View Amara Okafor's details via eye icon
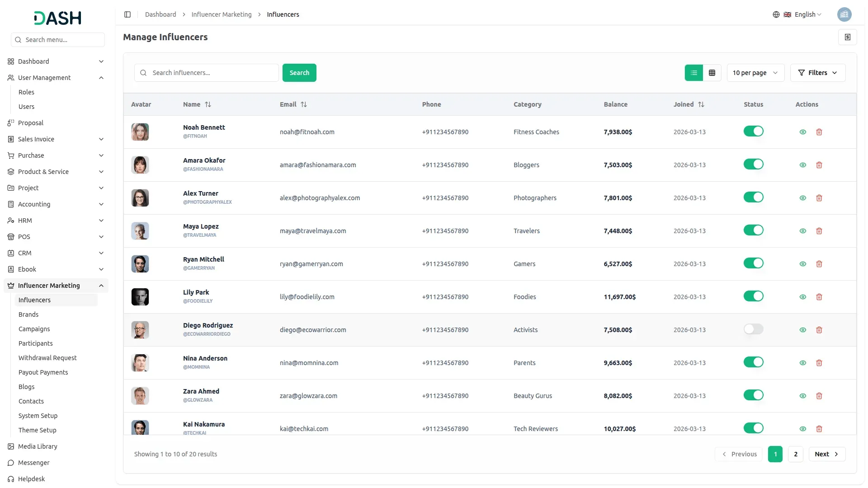 click(x=802, y=165)
